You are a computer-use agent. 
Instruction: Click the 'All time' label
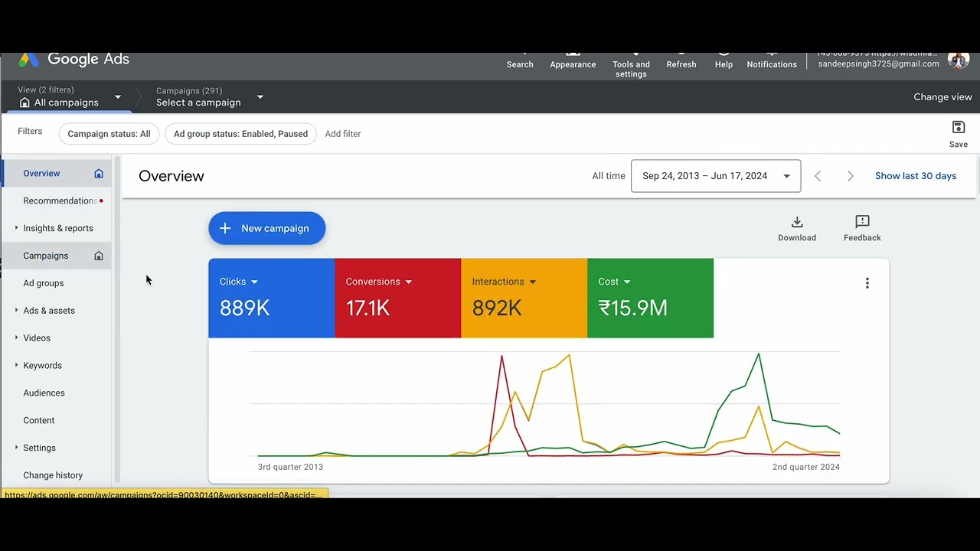click(608, 176)
